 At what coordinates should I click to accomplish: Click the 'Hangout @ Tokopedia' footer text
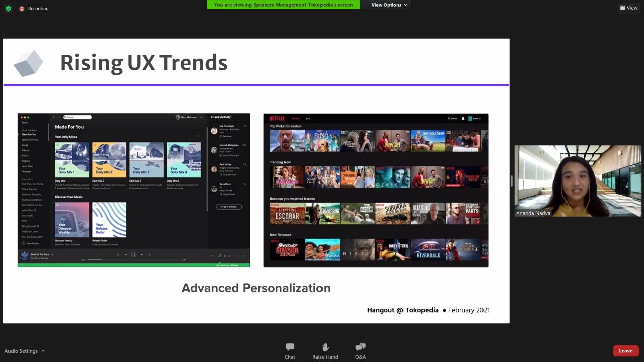(403, 310)
